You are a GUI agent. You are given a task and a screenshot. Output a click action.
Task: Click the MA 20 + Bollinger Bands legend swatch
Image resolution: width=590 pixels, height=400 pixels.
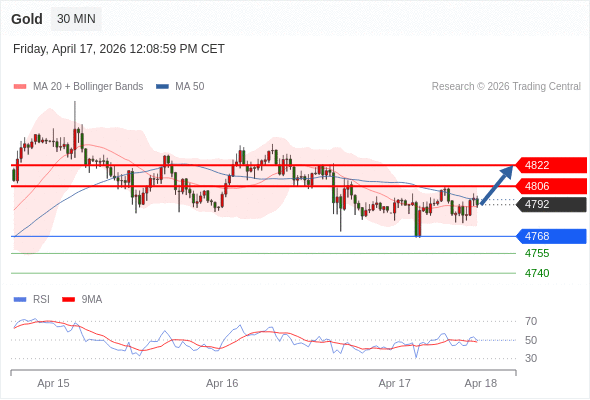point(20,87)
